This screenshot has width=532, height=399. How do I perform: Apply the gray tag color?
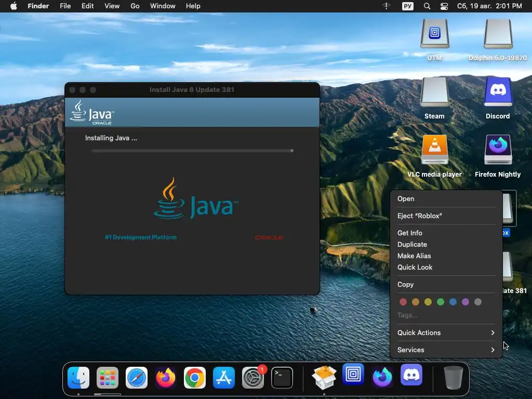[x=478, y=302]
